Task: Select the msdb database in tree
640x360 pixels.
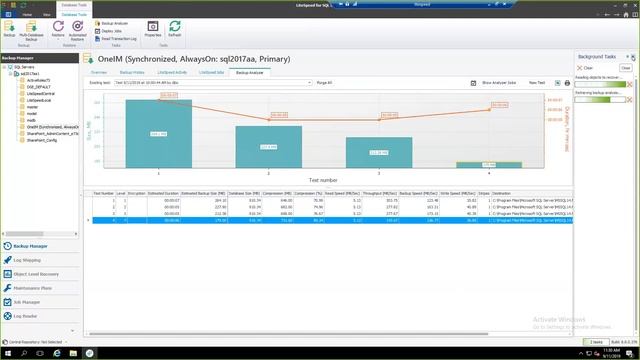Action: pyautogui.click(x=31, y=120)
